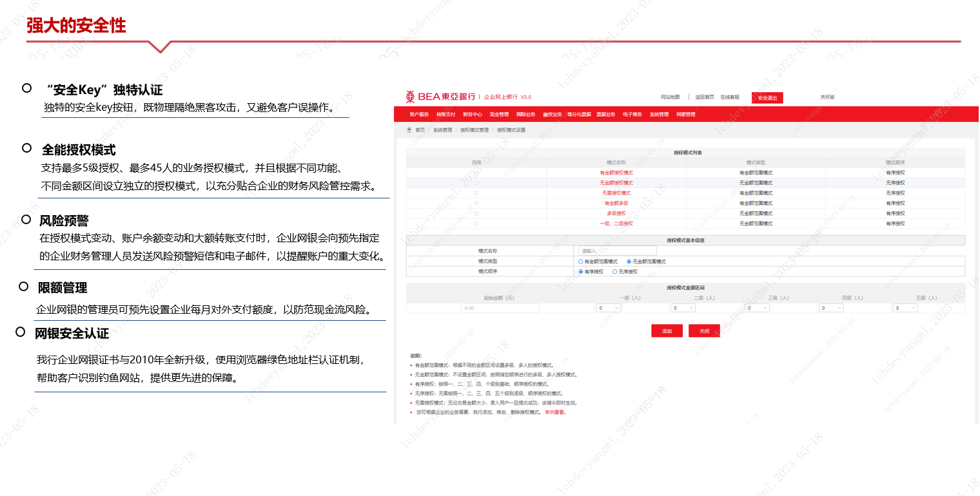Go to the 账户服务 menu
The width and height of the screenshot is (980, 496).
pyautogui.click(x=419, y=115)
